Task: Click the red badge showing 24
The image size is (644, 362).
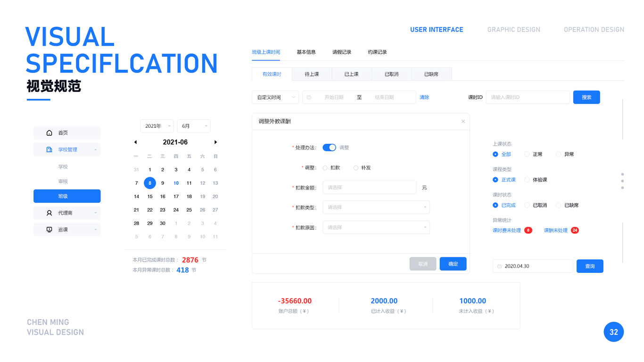Action: [x=575, y=230]
